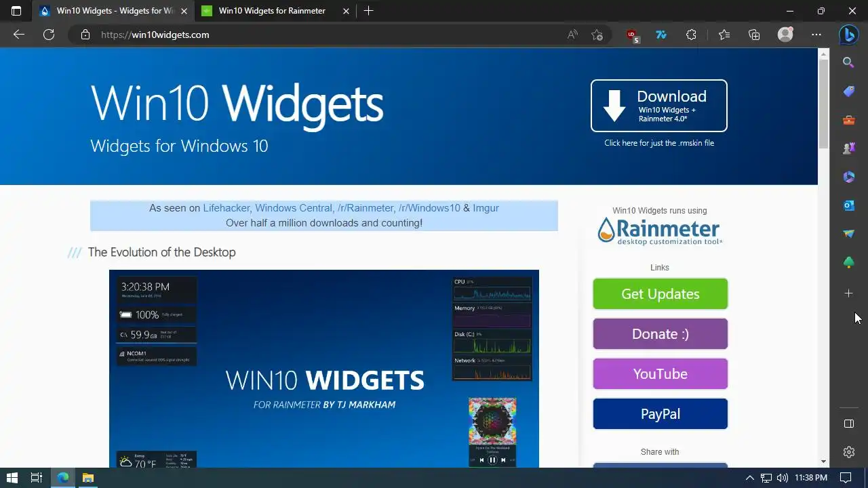Screen dimensions: 868x488
Task: Open the volume control in tray
Action: point(782,478)
